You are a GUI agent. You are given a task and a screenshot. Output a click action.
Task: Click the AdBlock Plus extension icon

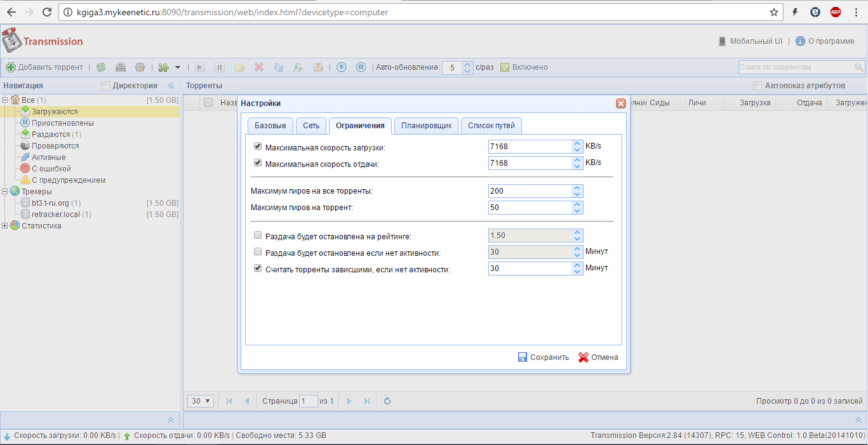836,12
